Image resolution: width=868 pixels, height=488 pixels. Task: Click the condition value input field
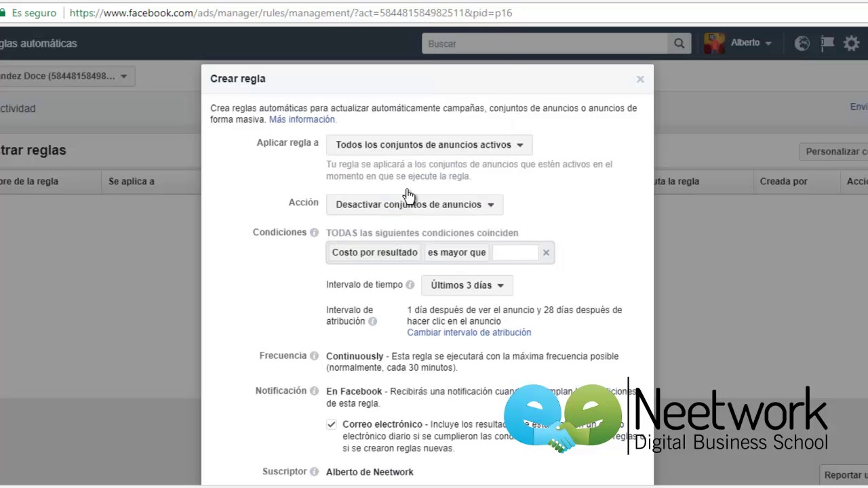tap(515, 253)
